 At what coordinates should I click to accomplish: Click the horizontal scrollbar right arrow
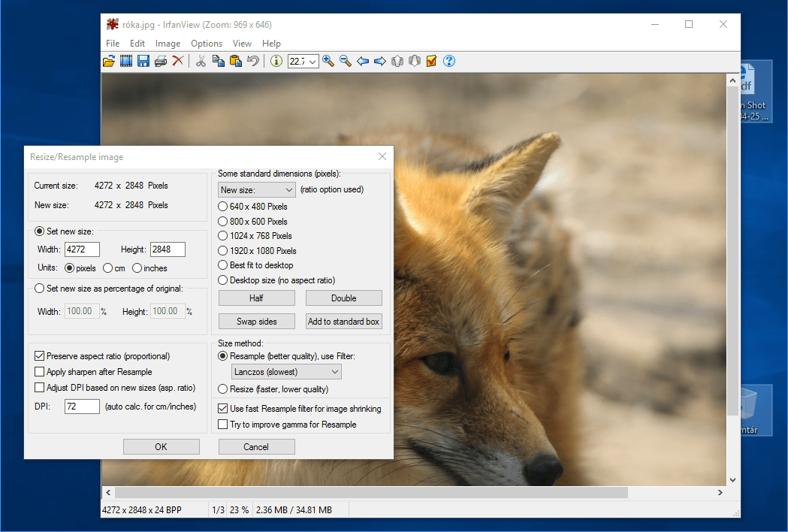(x=720, y=492)
